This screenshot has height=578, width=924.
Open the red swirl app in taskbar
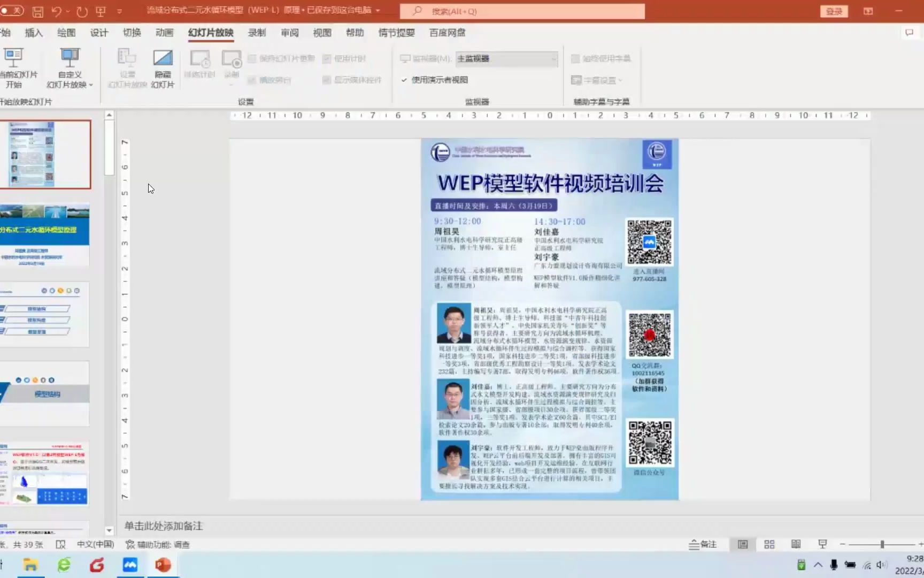coord(97,565)
